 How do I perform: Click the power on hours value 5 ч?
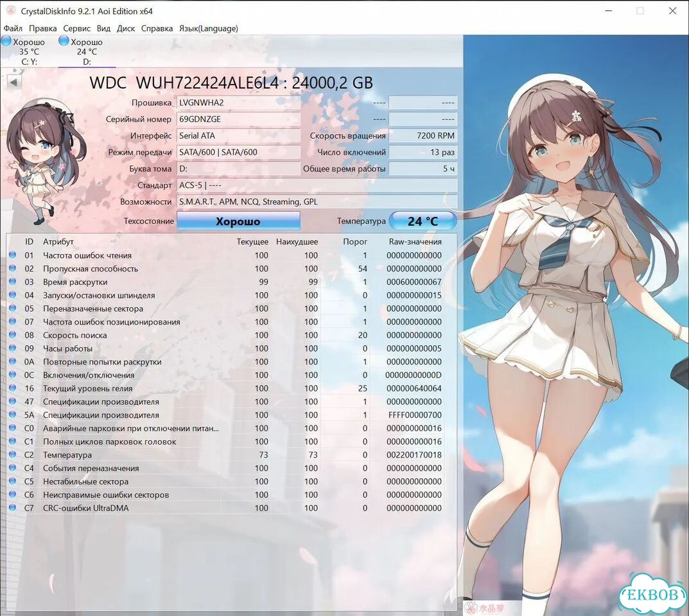[x=423, y=169]
